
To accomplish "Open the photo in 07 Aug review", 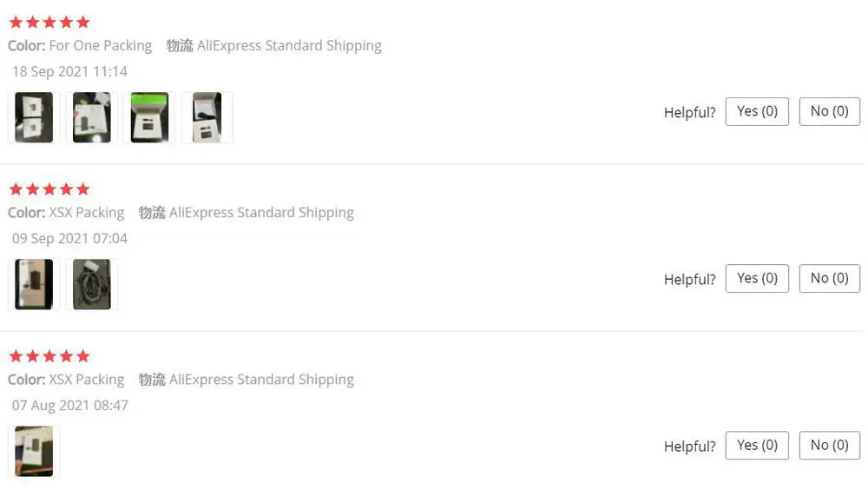I will 34,451.
